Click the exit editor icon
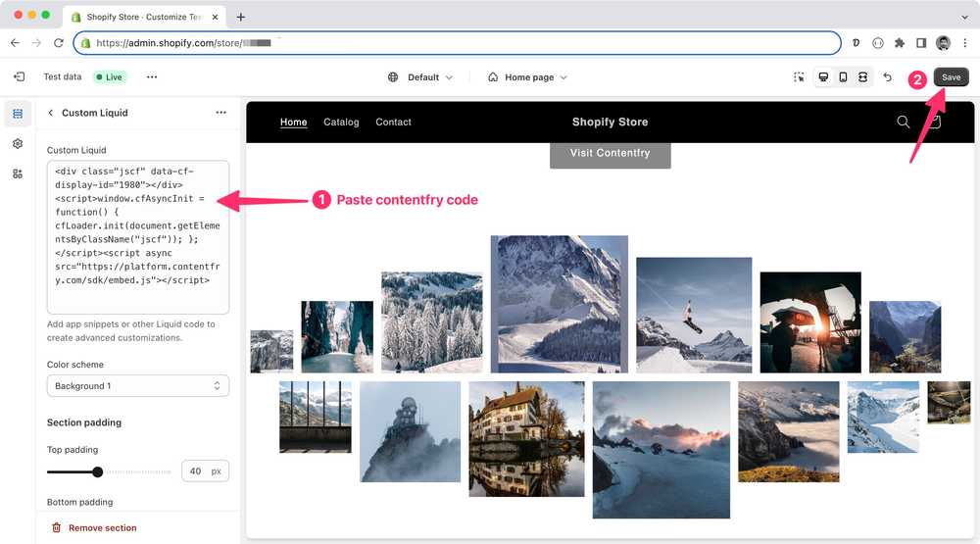Screen dimensions: 980x544 (19, 76)
